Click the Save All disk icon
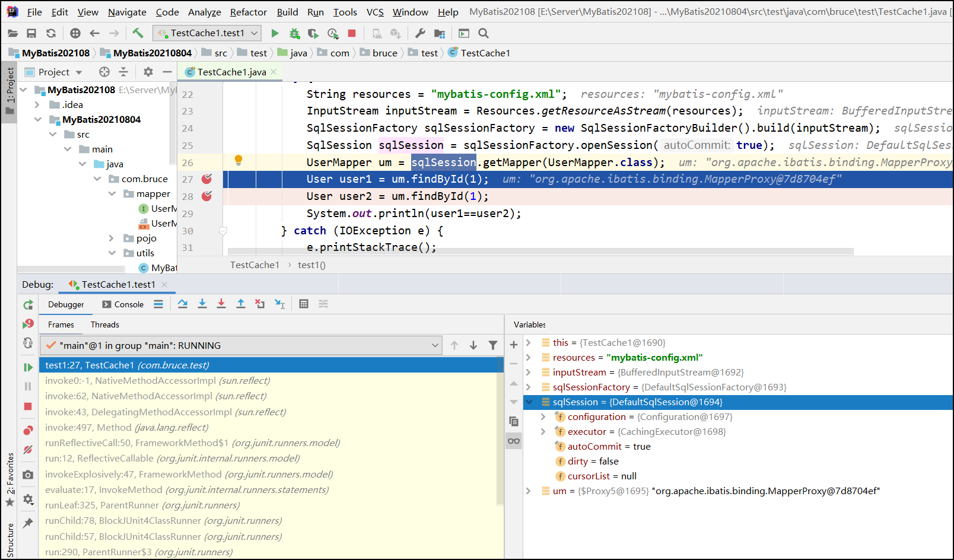 pyautogui.click(x=31, y=33)
